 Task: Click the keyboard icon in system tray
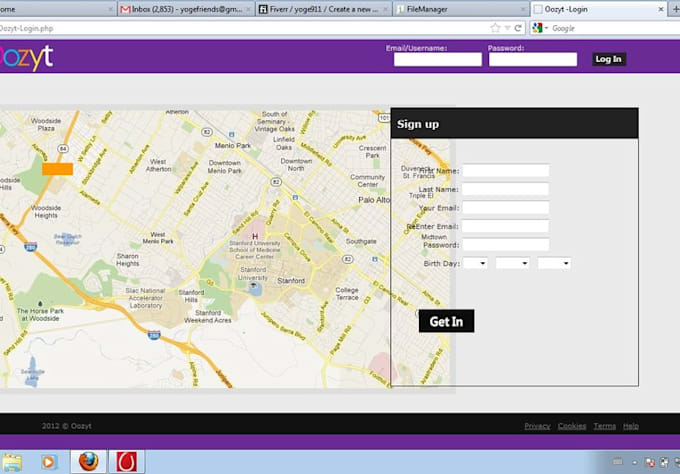(618, 462)
